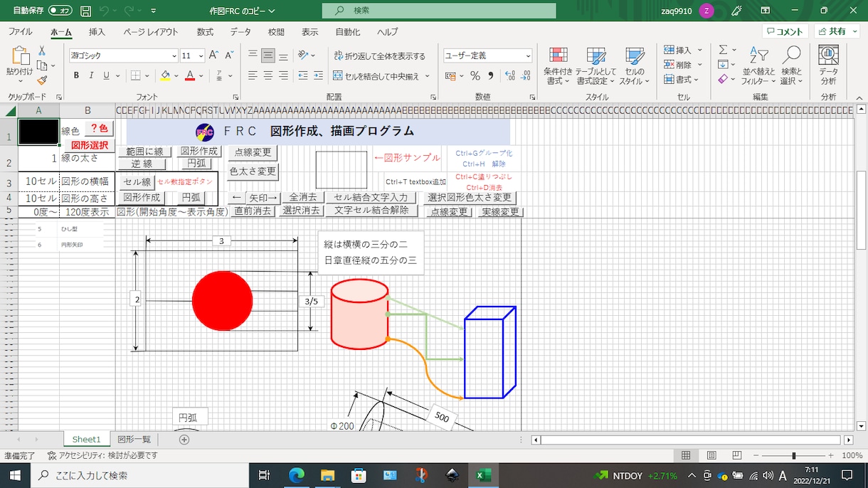This screenshot has height=488, width=868.
Task: Open File Explorer from taskbar
Action: [x=327, y=475]
